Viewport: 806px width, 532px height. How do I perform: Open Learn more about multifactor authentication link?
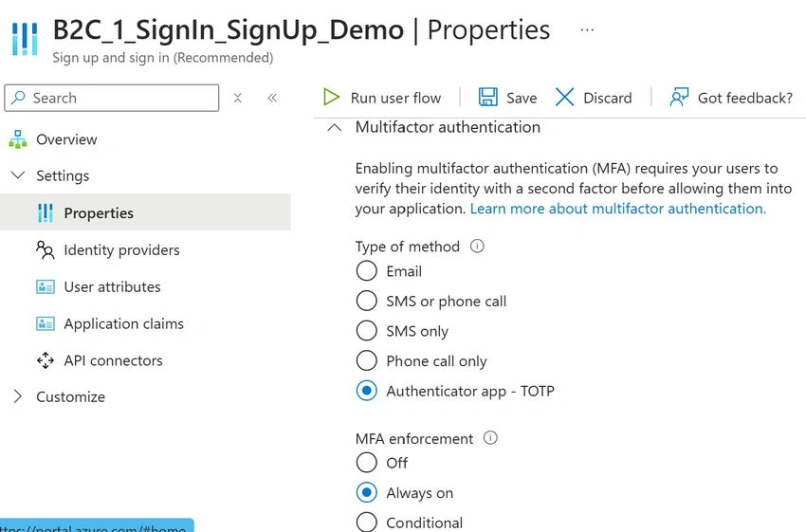(x=618, y=209)
